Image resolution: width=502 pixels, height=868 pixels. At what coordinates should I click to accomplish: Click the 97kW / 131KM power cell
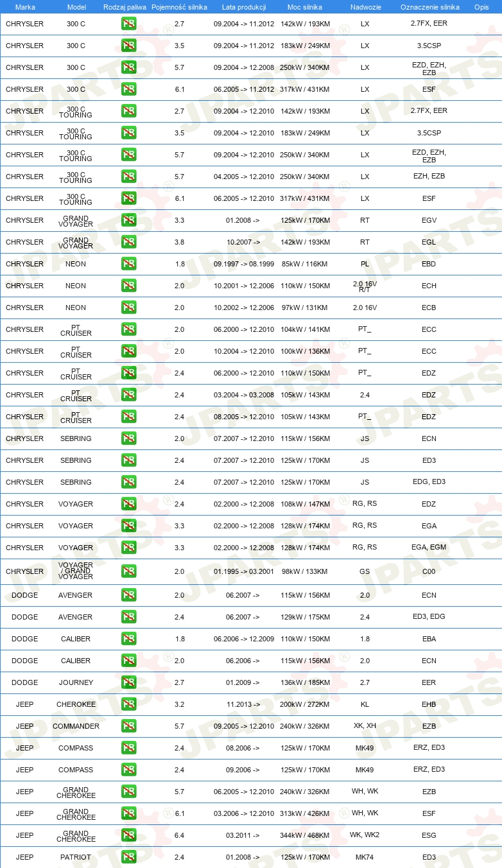pos(305,308)
